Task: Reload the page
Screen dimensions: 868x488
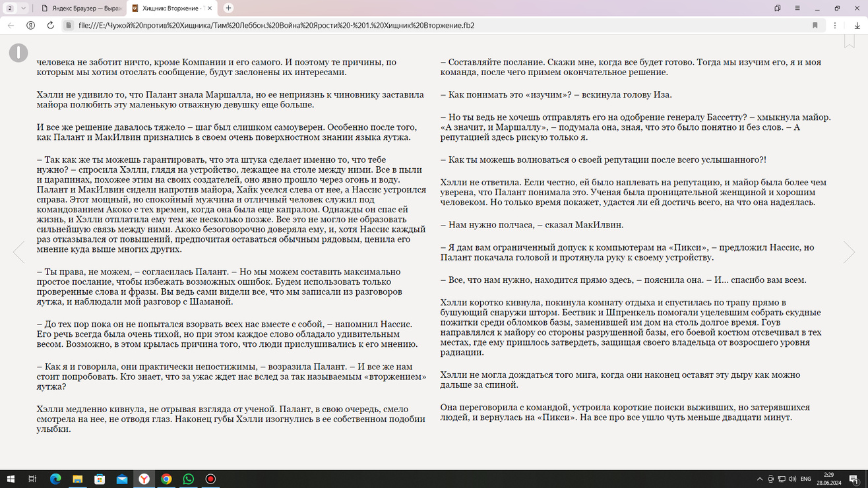Action: [50, 25]
